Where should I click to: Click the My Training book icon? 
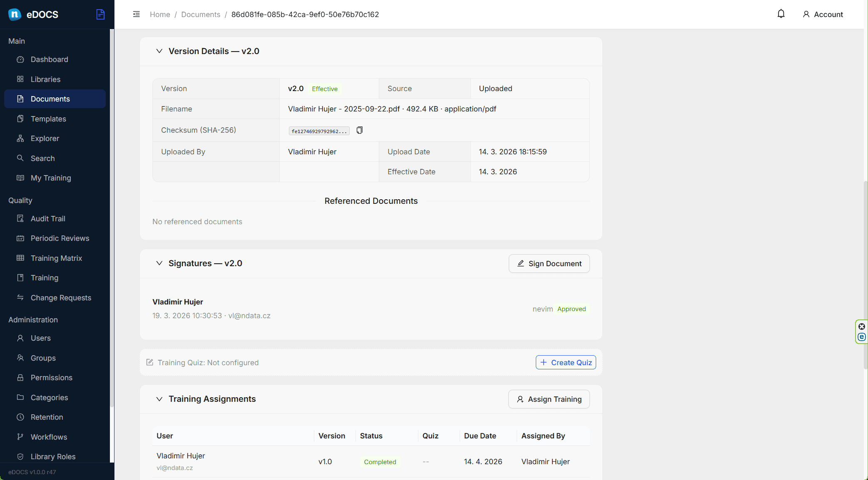pos(20,178)
